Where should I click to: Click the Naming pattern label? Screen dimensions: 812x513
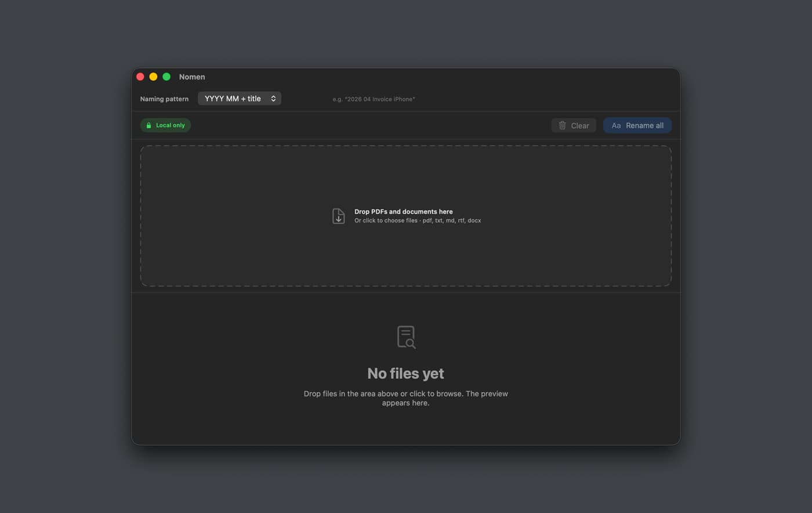(164, 99)
